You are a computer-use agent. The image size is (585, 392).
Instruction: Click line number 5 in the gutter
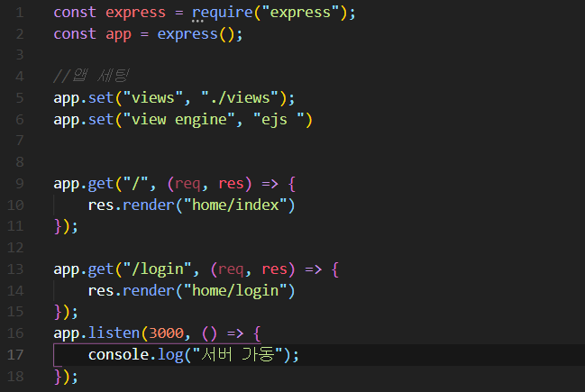(20, 98)
